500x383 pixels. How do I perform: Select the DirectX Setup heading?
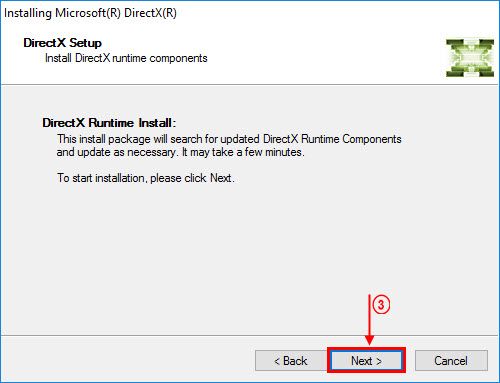point(62,43)
